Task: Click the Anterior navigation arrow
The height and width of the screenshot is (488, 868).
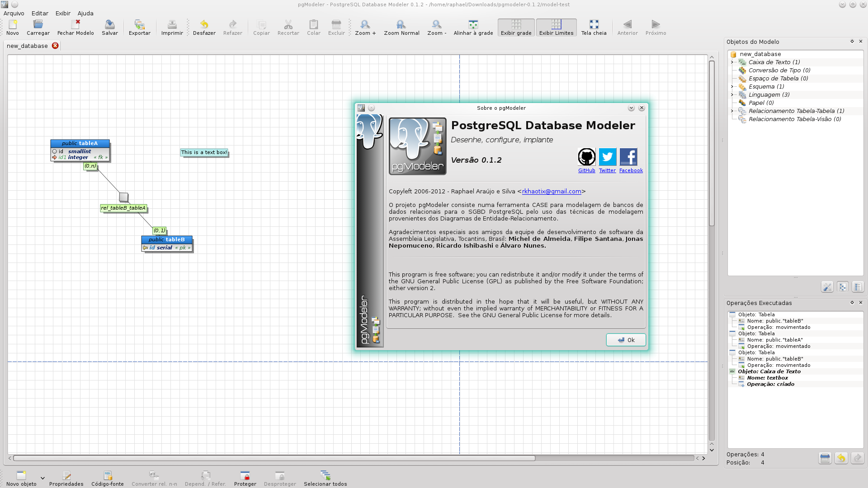Action: pyautogui.click(x=627, y=24)
